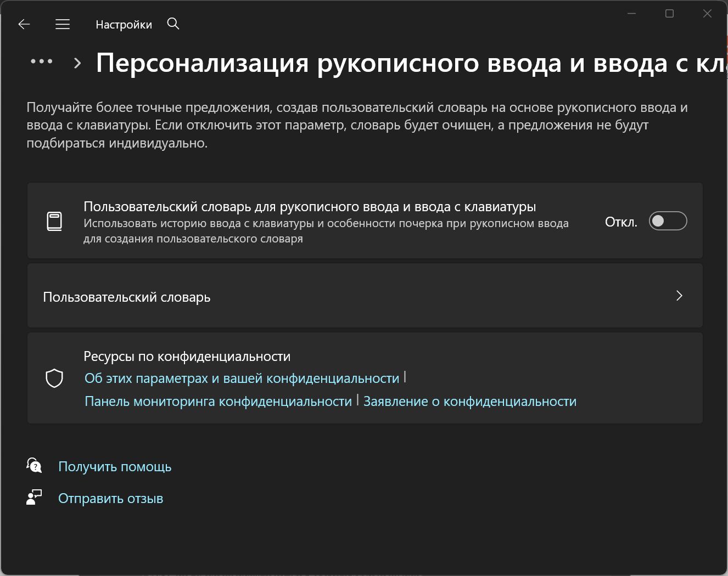Click the back arrow to return

[x=23, y=24]
